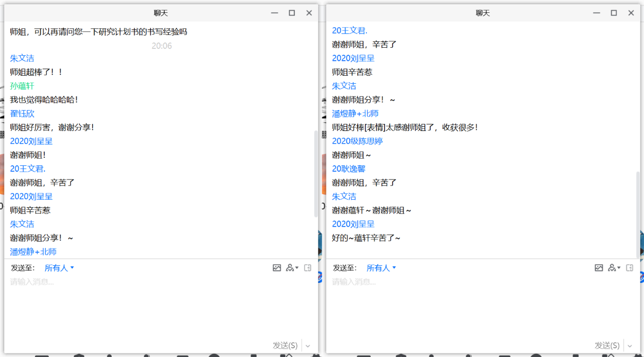Select message 我也觉得哈哈哈哈!
The height and width of the screenshot is (357, 644).
click(x=44, y=100)
